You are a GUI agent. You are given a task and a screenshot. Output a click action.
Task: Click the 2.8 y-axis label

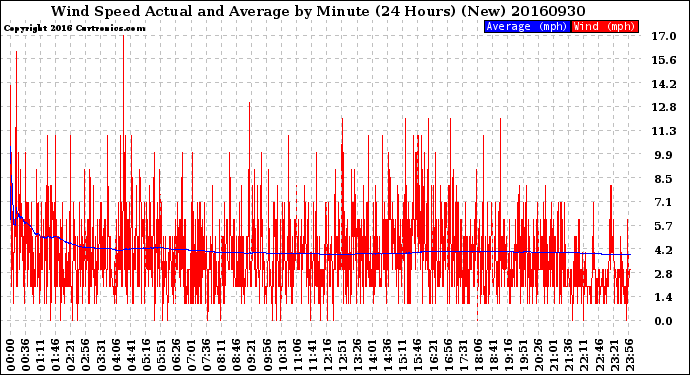[664, 274]
